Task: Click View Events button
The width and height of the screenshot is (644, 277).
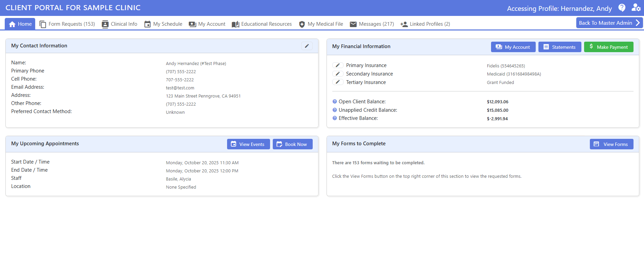Action: tap(248, 144)
